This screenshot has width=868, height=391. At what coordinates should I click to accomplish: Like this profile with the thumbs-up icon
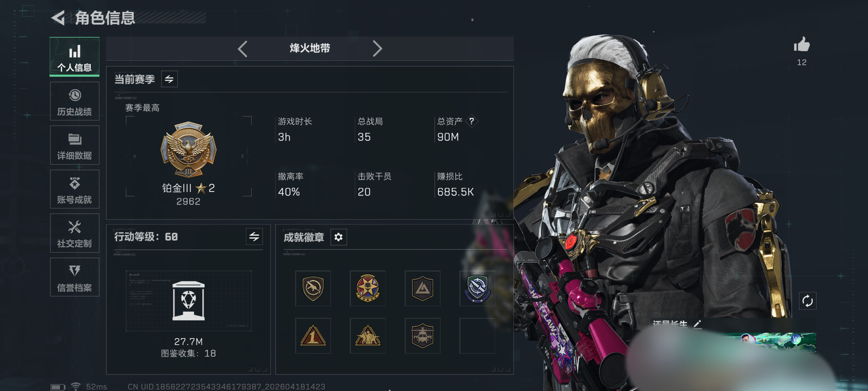point(801,45)
